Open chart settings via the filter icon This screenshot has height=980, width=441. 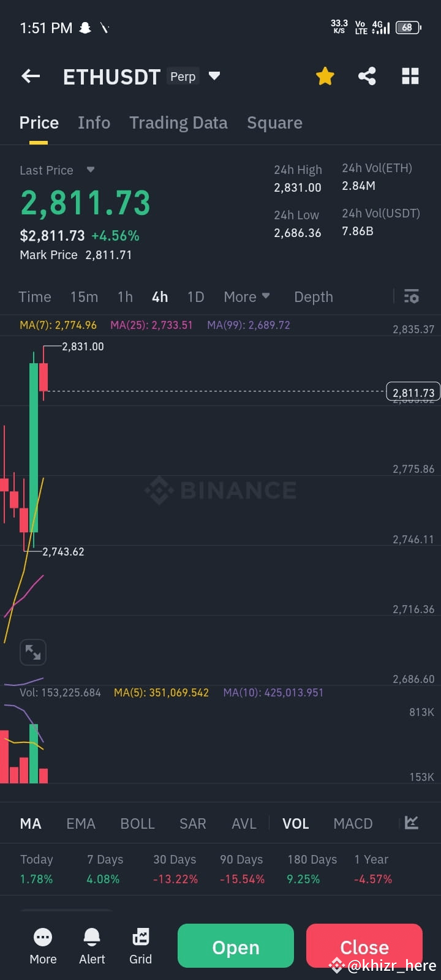pos(411,296)
